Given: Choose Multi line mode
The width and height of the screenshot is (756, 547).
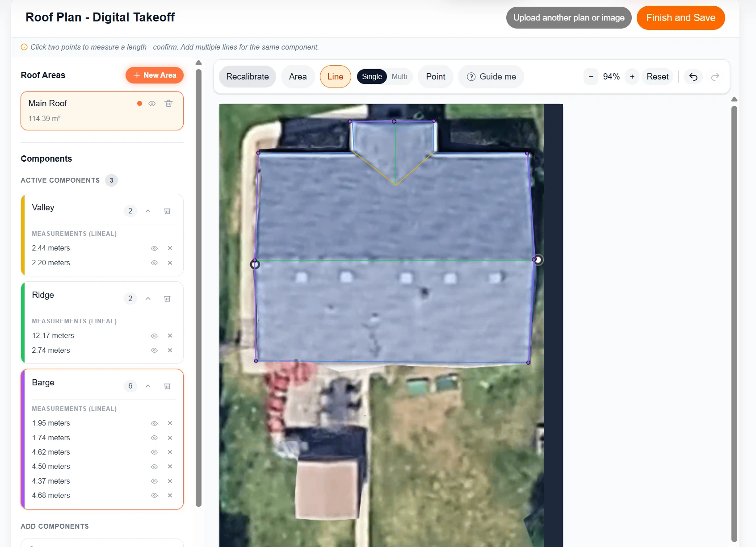Looking at the screenshot, I should pos(399,77).
